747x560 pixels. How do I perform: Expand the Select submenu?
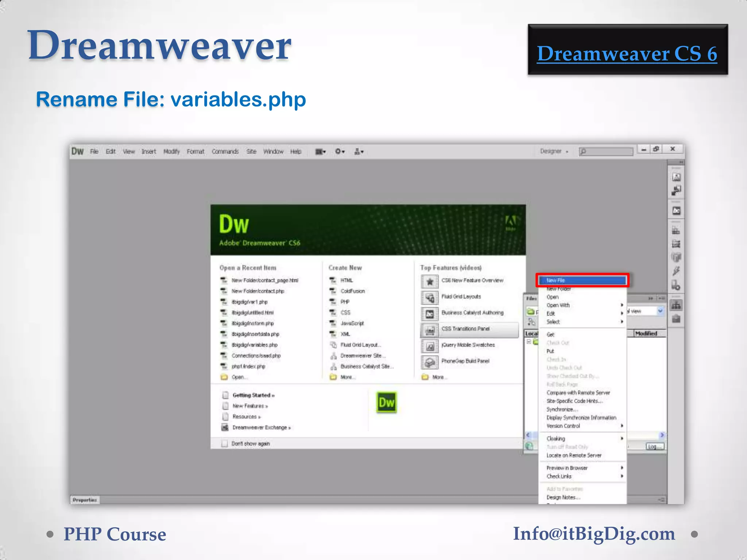click(x=583, y=322)
